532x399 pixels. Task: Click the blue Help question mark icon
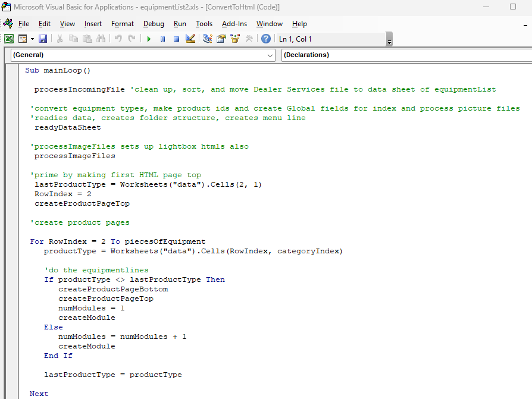pyautogui.click(x=266, y=39)
